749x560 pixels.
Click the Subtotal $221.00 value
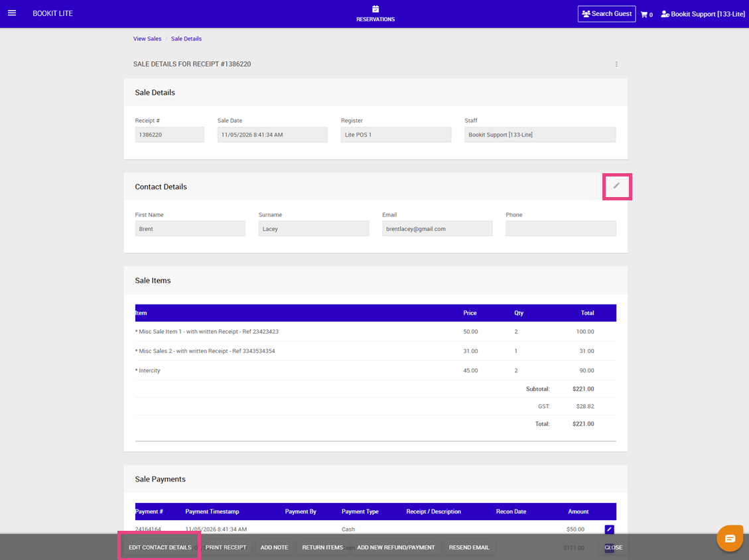click(x=583, y=389)
